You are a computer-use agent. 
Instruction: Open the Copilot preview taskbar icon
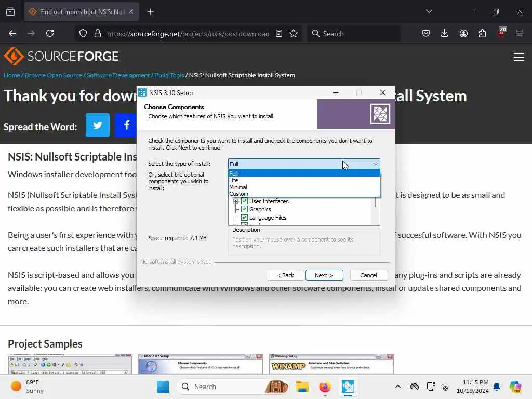[515, 387]
